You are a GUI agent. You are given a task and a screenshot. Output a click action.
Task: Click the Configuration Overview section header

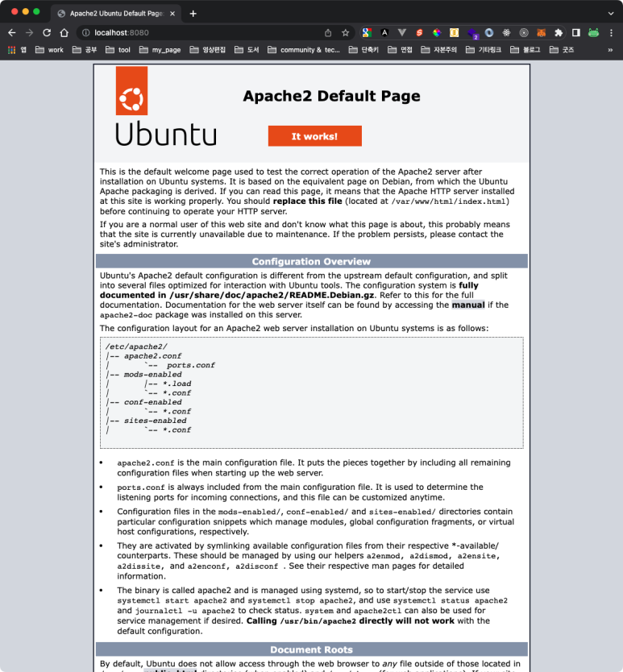click(x=311, y=261)
